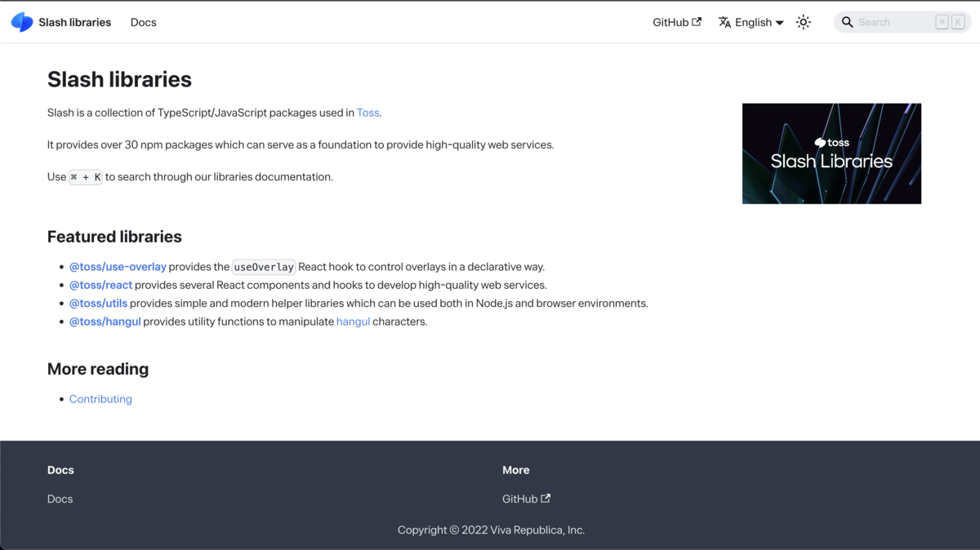Toggle dark mode with the sun icon
This screenshot has width=980, height=550.
click(803, 22)
